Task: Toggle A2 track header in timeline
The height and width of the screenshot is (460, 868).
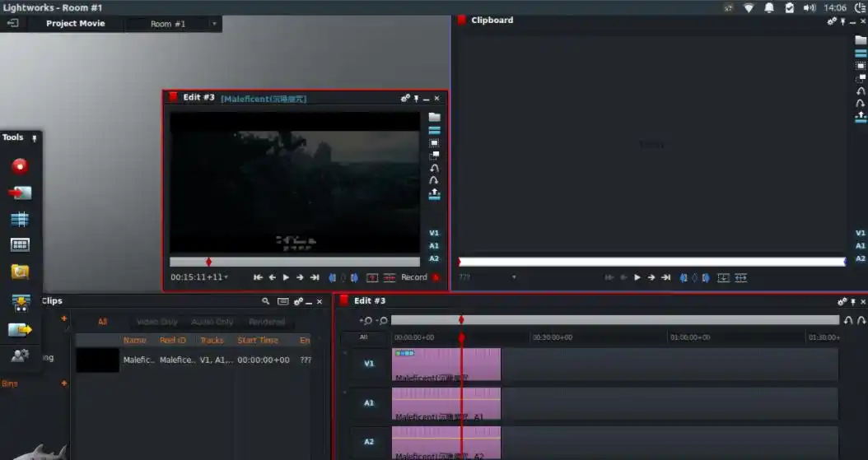Action: click(x=368, y=442)
